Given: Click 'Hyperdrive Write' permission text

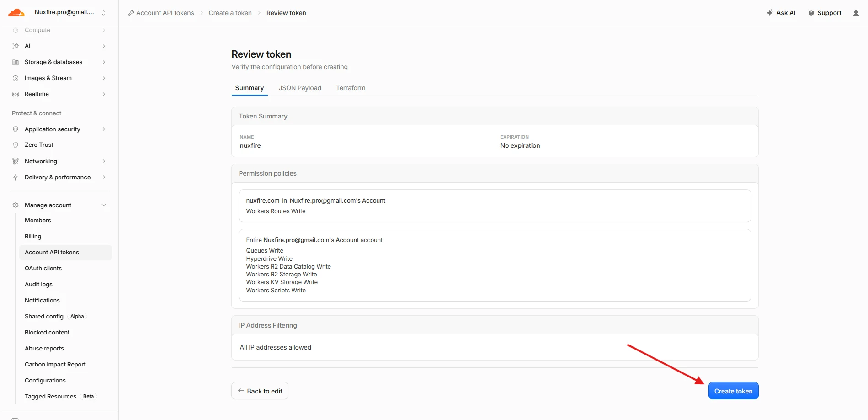Looking at the screenshot, I should tap(269, 259).
